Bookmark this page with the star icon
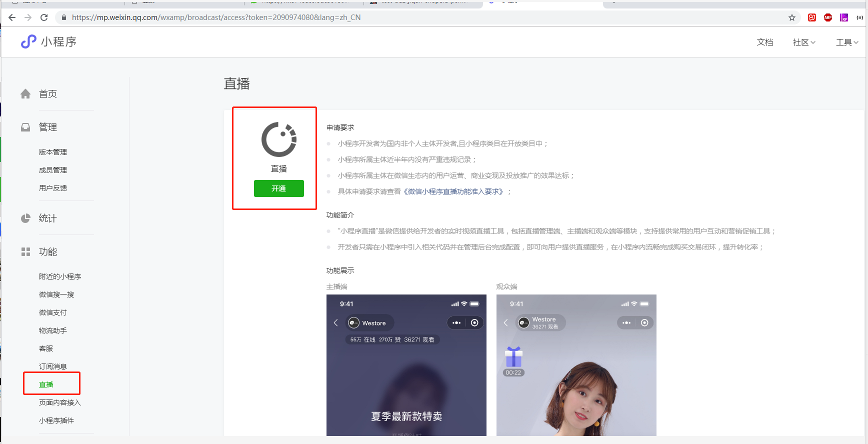Screen dimensions: 868x444 [792, 17]
